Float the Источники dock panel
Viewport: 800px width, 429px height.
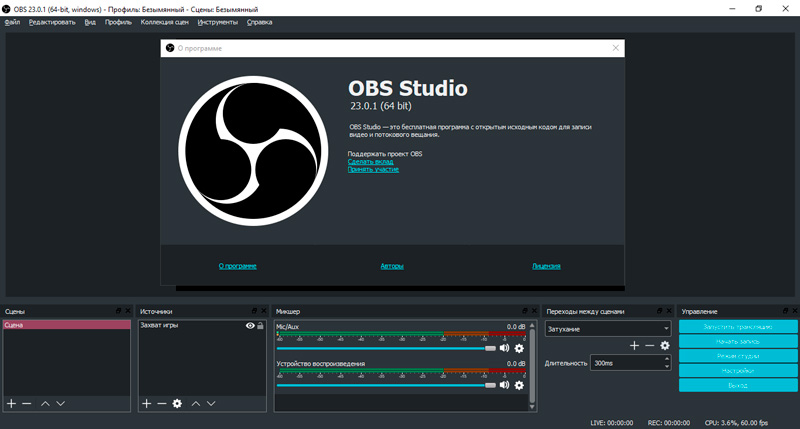point(254,311)
